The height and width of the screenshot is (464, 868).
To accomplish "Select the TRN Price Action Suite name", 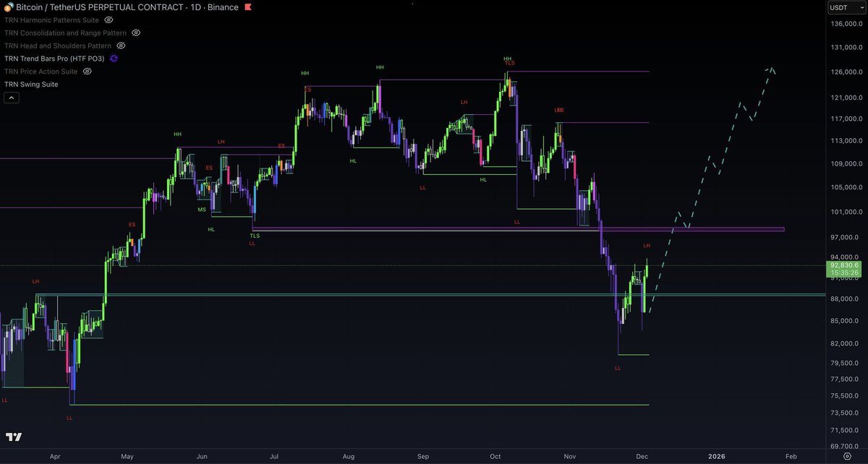I will (41, 72).
